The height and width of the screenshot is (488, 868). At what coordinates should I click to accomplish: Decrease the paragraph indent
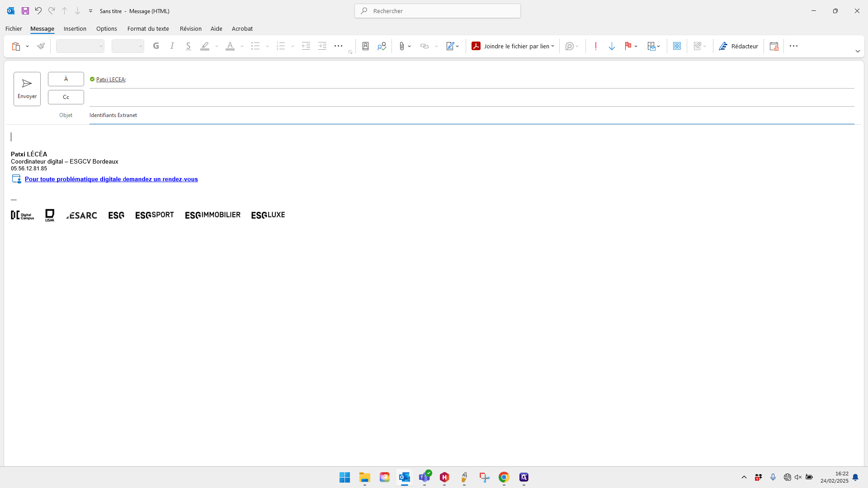tap(306, 46)
